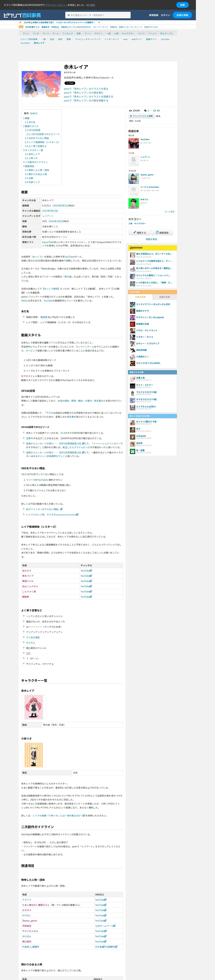
Task: Open the 公式ホームページ link for 令和納豆
Action: point(105,926)
